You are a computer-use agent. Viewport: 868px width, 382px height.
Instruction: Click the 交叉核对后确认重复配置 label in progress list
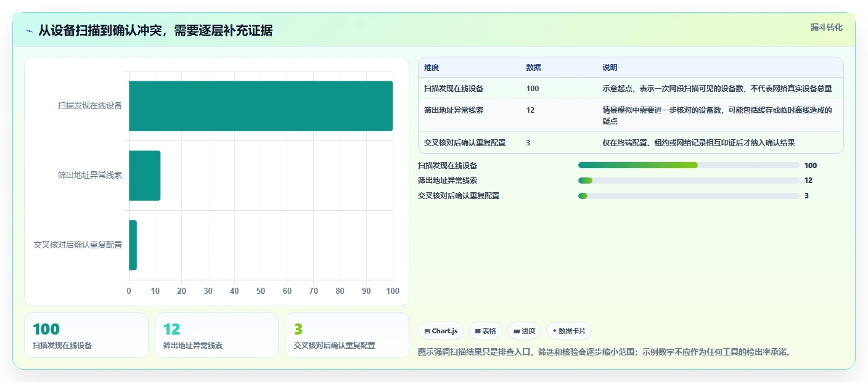[x=459, y=196]
